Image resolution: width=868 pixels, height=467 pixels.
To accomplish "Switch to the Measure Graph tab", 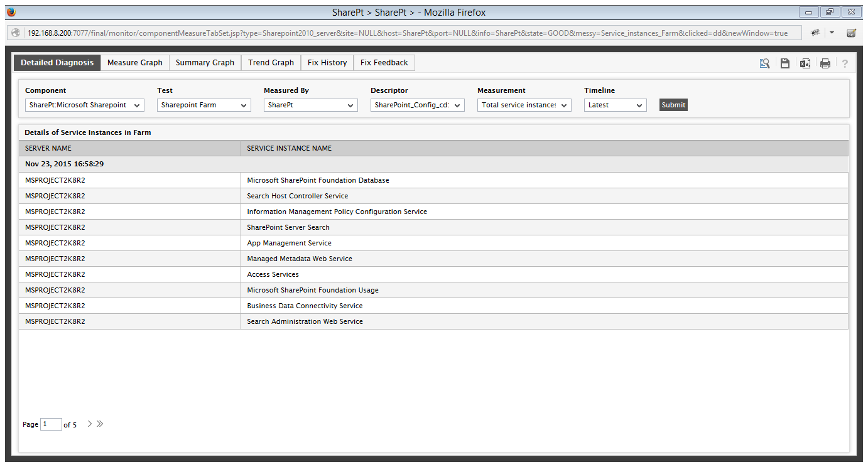I will pyautogui.click(x=135, y=63).
